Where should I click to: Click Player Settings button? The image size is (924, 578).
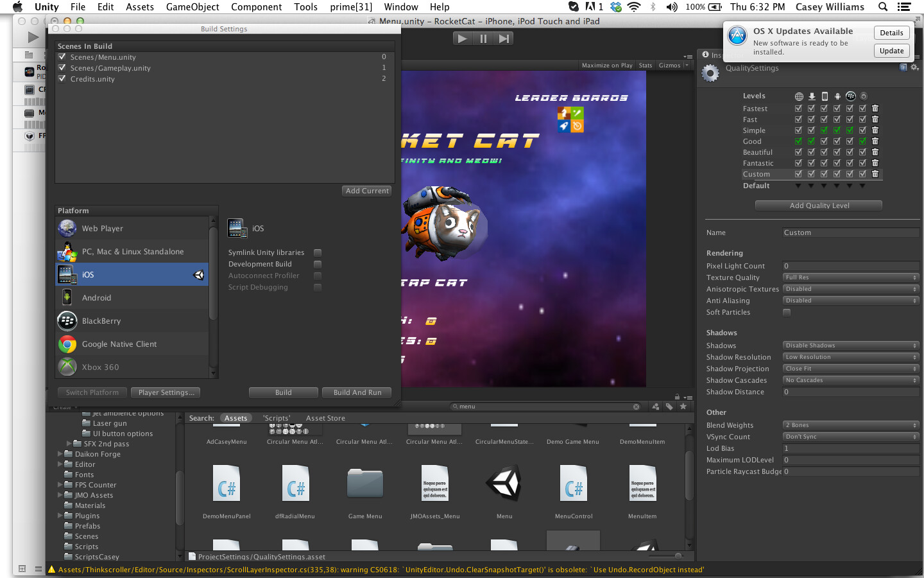[166, 392]
